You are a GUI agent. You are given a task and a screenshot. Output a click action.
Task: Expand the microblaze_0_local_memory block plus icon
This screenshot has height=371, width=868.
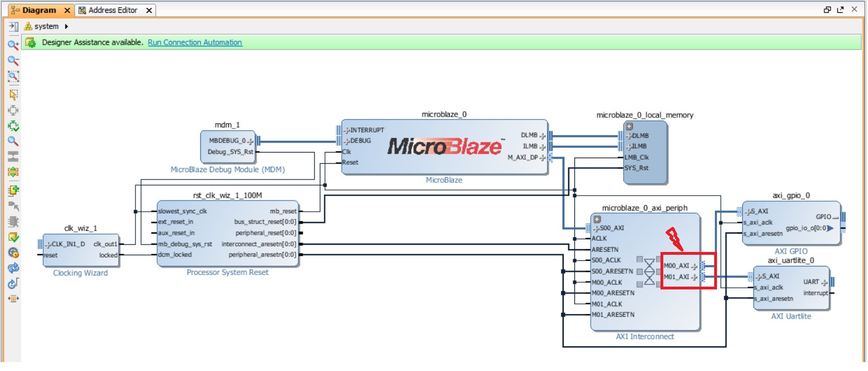coord(629,126)
